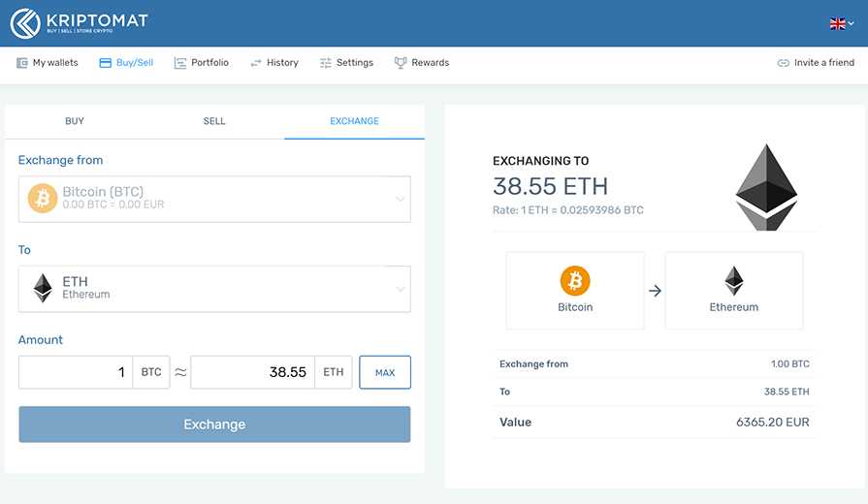The width and height of the screenshot is (868, 504).
Task: Click the Rewards trophy icon
Action: (x=401, y=63)
